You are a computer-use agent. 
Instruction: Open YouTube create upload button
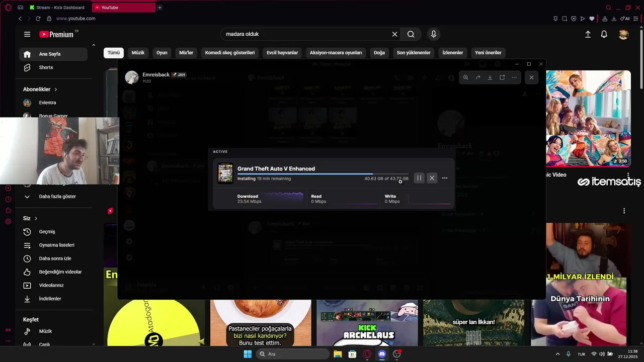pos(588,34)
